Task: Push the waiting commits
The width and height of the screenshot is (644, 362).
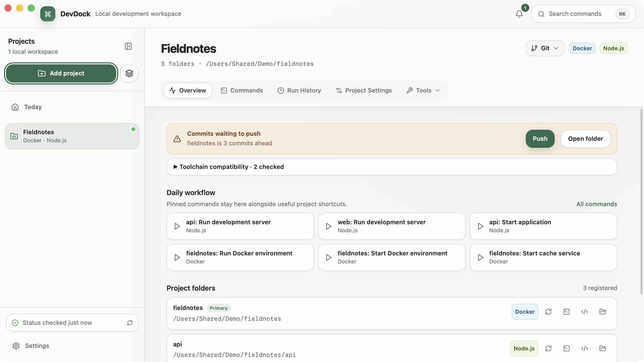Action: coord(540,139)
